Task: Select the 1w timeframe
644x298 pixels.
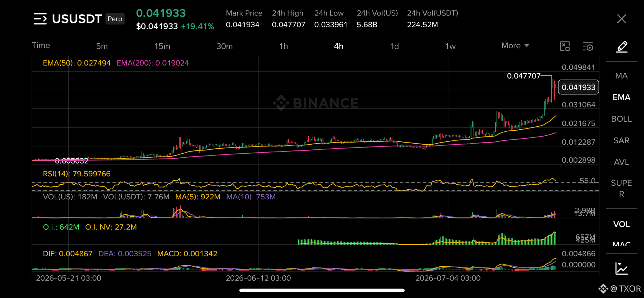Action: coord(450,46)
